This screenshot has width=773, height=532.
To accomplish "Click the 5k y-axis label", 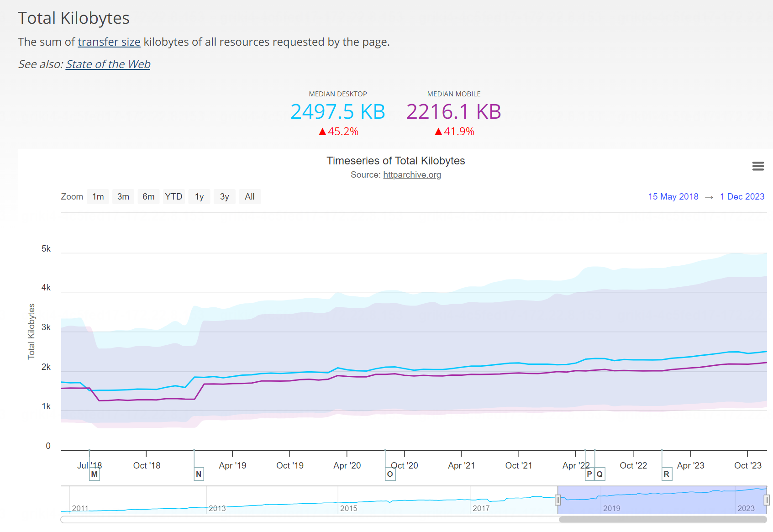I will pos(46,249).
